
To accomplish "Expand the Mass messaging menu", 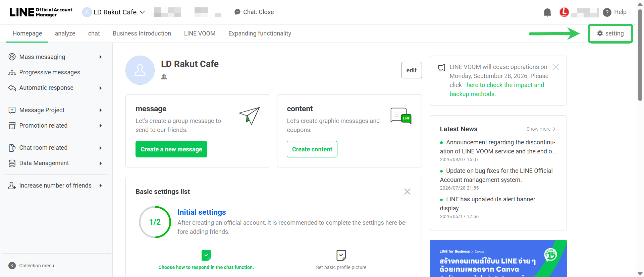I will tap(101, 57).
